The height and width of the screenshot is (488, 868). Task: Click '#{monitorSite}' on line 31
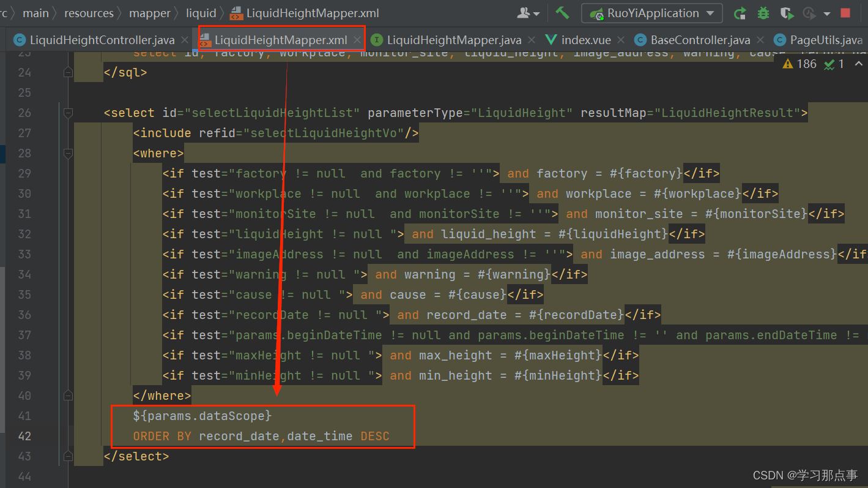(x=756, y=214)
